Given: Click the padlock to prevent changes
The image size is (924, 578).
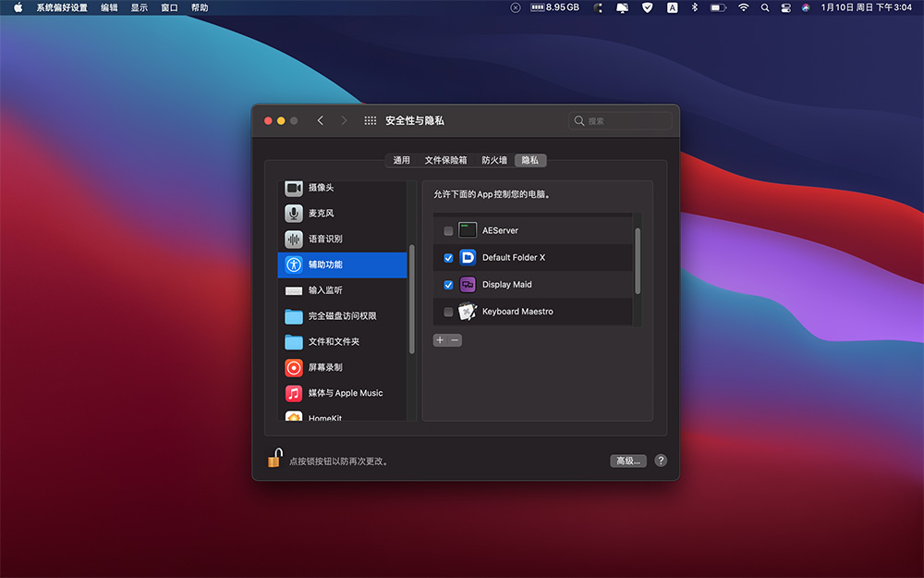Looking at the screenshot, I should click(274, 459).
